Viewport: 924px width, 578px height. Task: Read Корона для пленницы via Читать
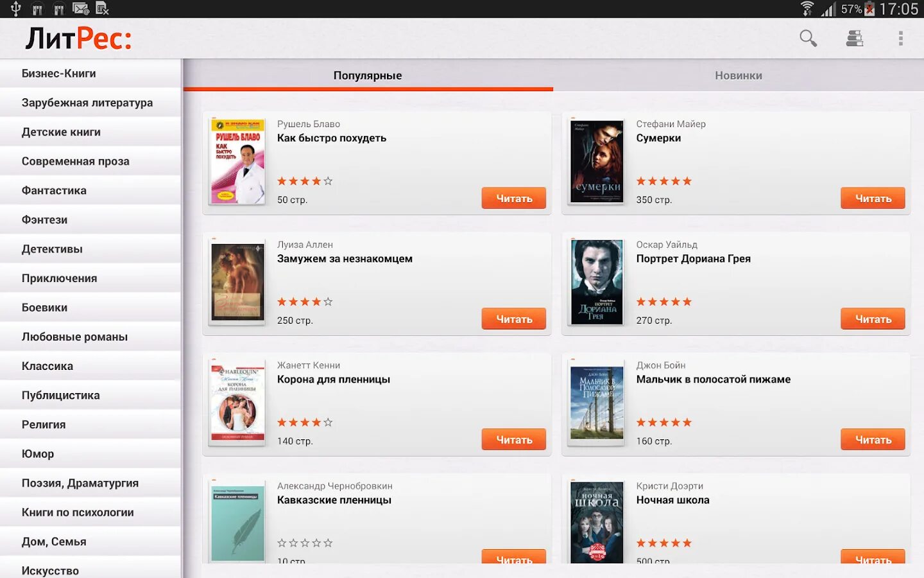[x=514, y=440]
